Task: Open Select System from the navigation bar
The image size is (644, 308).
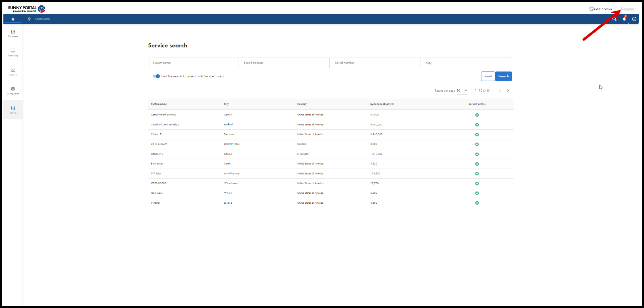Action: point(42,19)
